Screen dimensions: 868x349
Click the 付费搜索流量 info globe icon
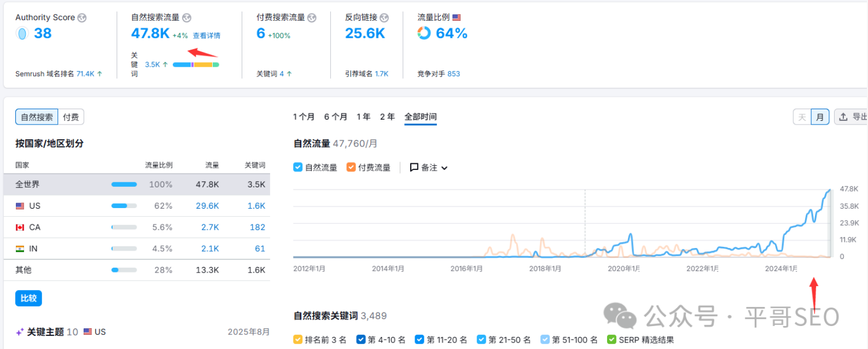pos(312,17)
